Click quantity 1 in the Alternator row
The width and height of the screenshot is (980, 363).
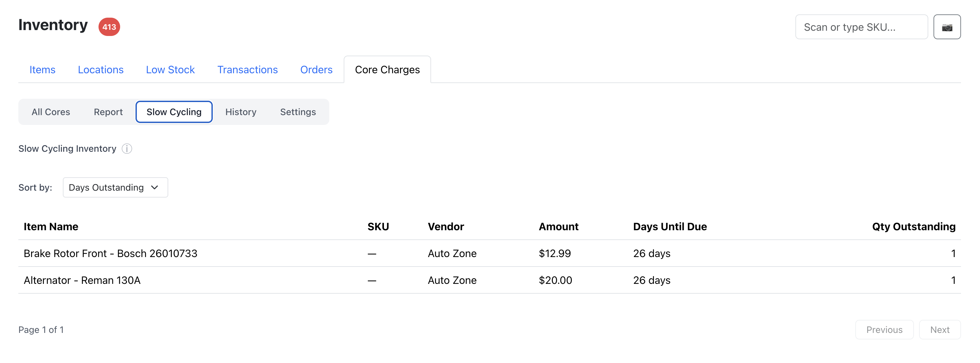tap(953, 280)
